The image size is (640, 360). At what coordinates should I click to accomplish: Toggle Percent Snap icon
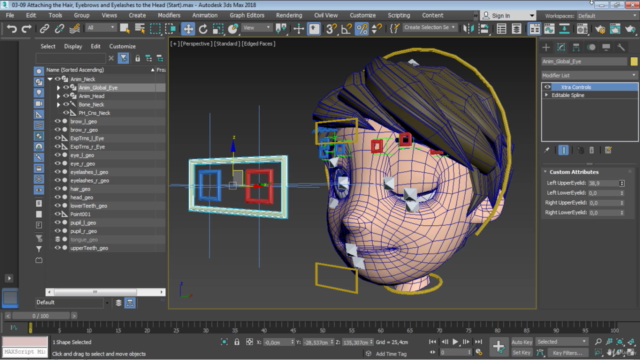pos(362,29)
